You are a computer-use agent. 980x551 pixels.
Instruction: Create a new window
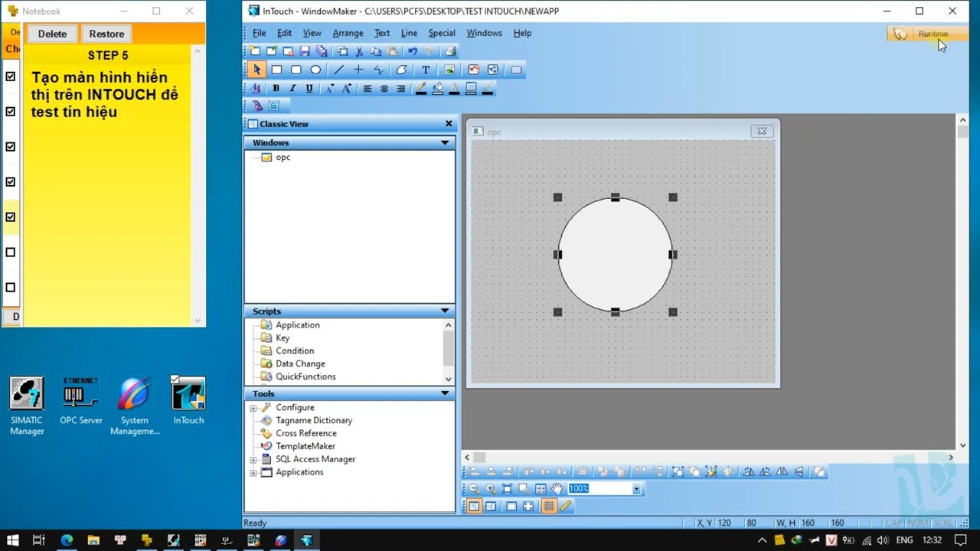point(255,51)
